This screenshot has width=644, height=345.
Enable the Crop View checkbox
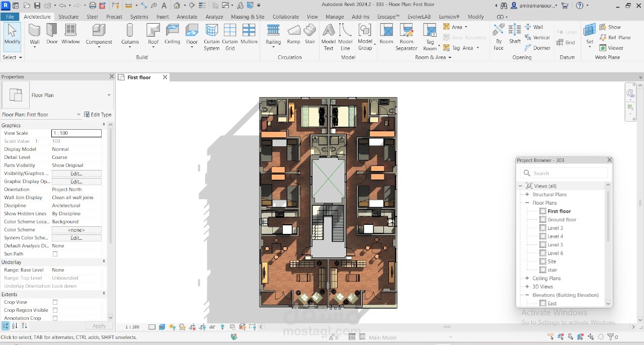[55, 302]
